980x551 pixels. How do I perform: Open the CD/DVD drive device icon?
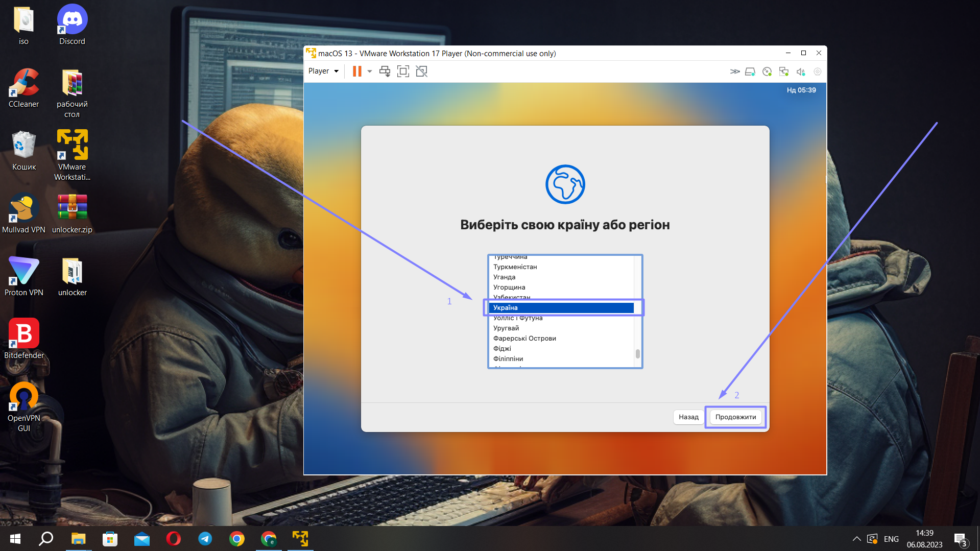[767, 71]
